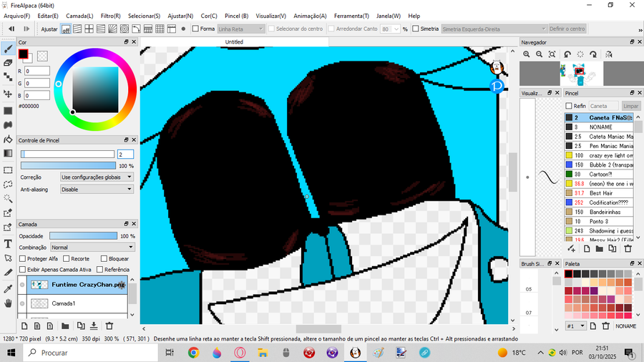The height and width of the screenshot is (362, 644).
Task: Select the Dot tool
Action: (8, 77)
